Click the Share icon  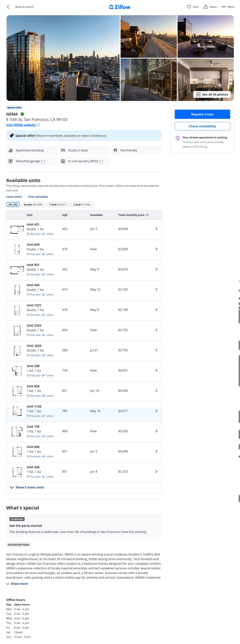(205, 7)
